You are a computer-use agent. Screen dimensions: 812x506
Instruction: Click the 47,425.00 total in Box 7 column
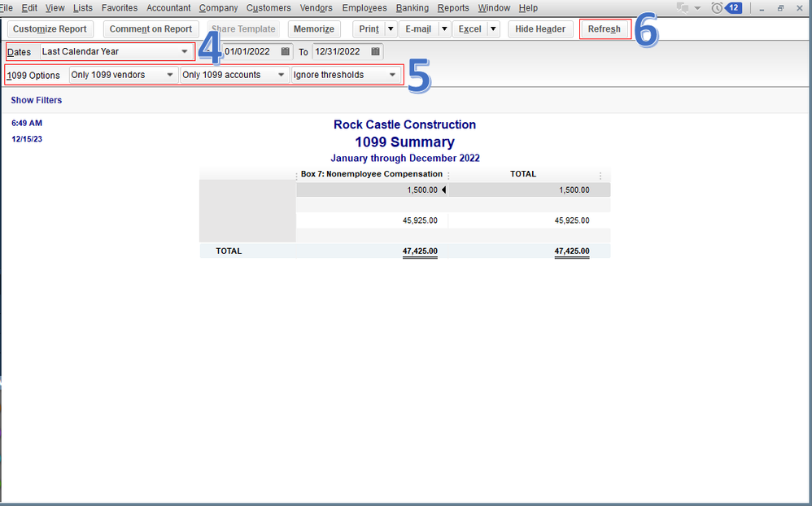click(x=420, y=251)
